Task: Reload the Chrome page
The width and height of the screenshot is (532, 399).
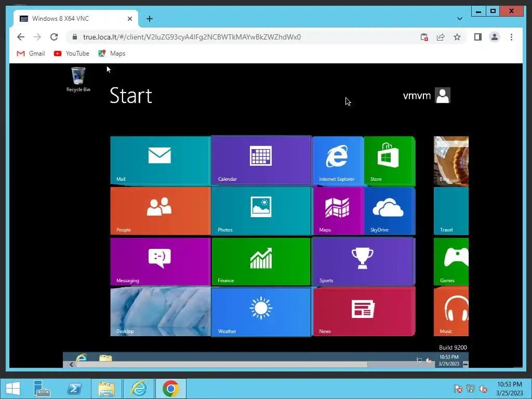Action: click(x=54, y=37)
